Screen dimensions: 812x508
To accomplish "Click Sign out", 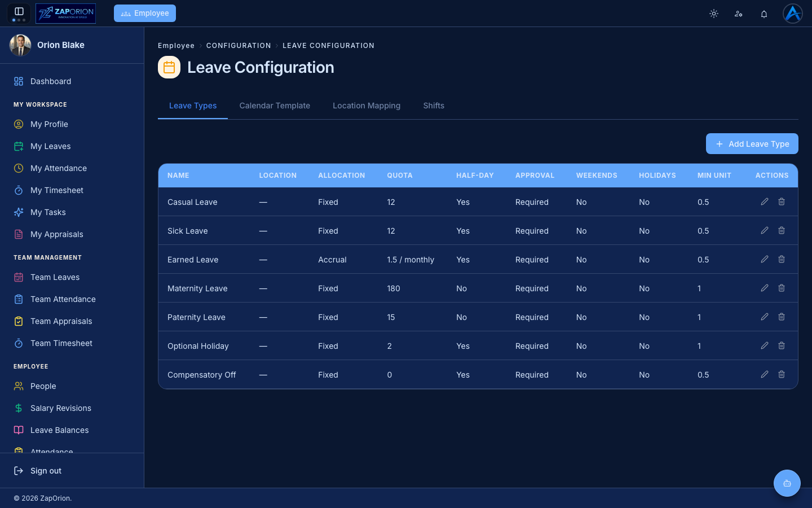I will (x=72, y=471).
